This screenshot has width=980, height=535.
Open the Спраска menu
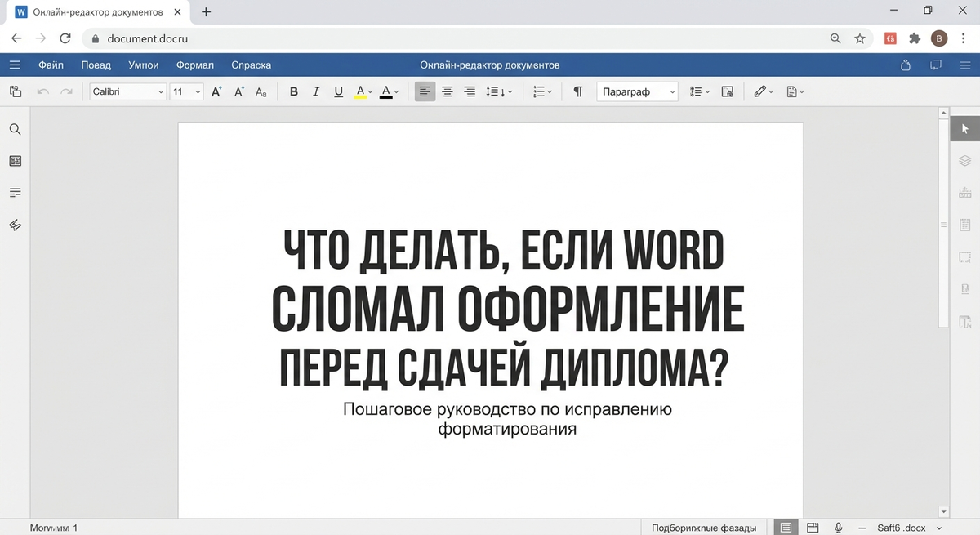(252, 65)
